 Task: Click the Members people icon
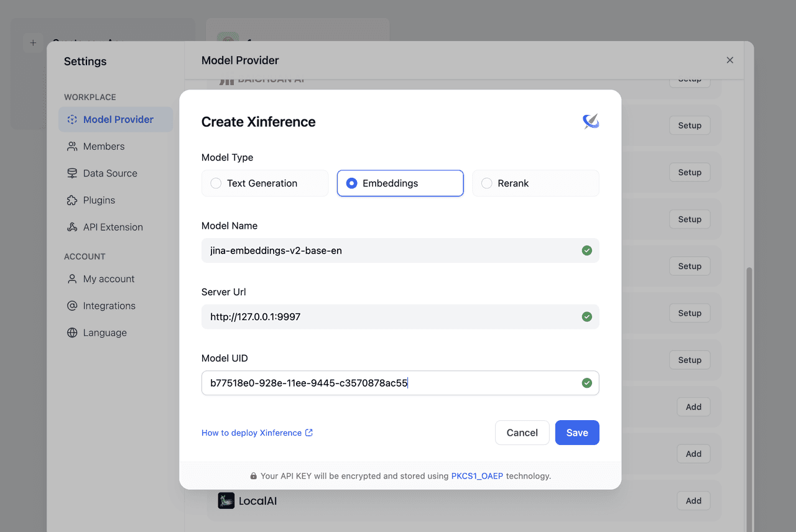pos(72,147)
